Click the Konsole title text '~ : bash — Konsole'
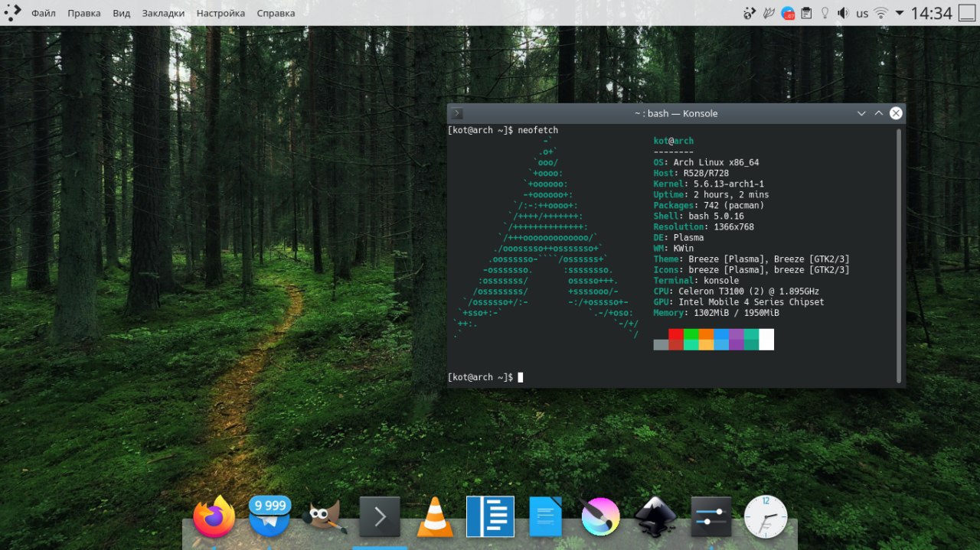Image resolution: width=980 pixels, height=550 pixels. pyautogui.click(x=676, y=113)
